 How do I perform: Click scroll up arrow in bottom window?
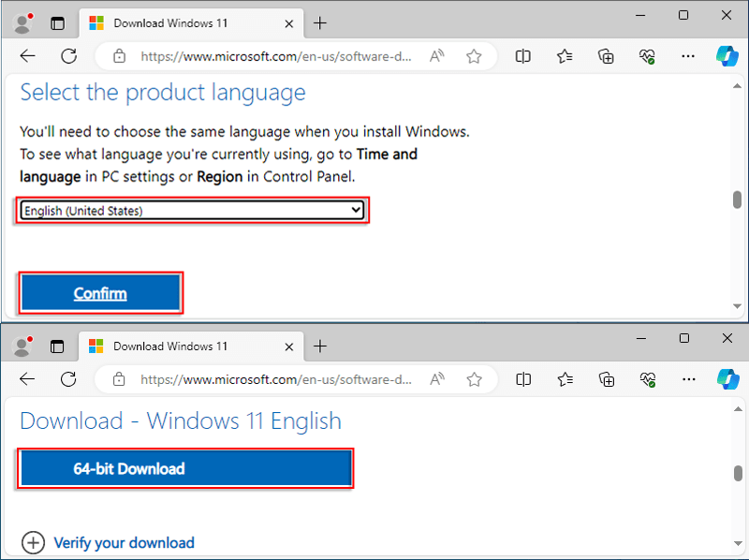pyautogui.click(x=738, y=409)
